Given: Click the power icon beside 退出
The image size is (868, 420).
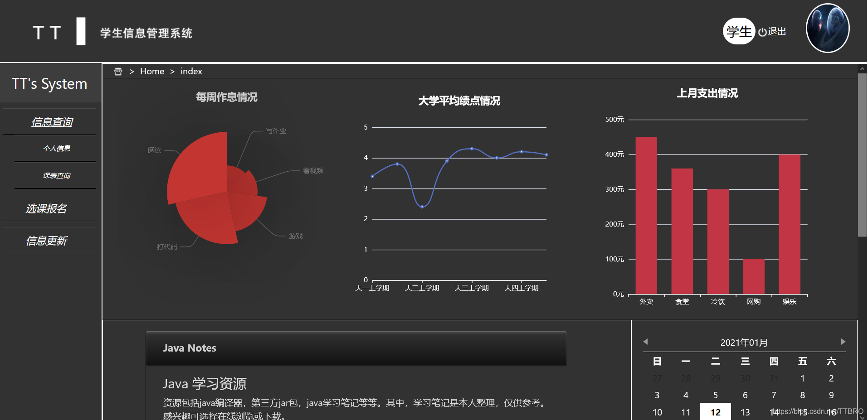Looking at the screenshot, I should (762, 32).
